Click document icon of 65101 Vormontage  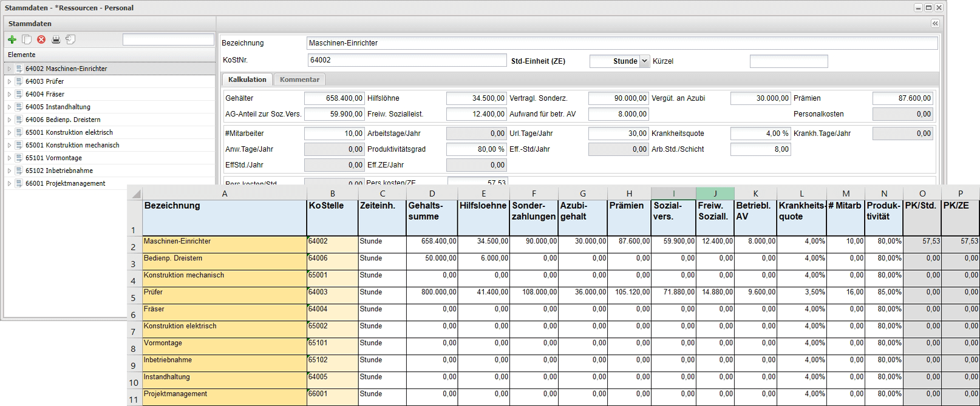(x=19, y=158)
